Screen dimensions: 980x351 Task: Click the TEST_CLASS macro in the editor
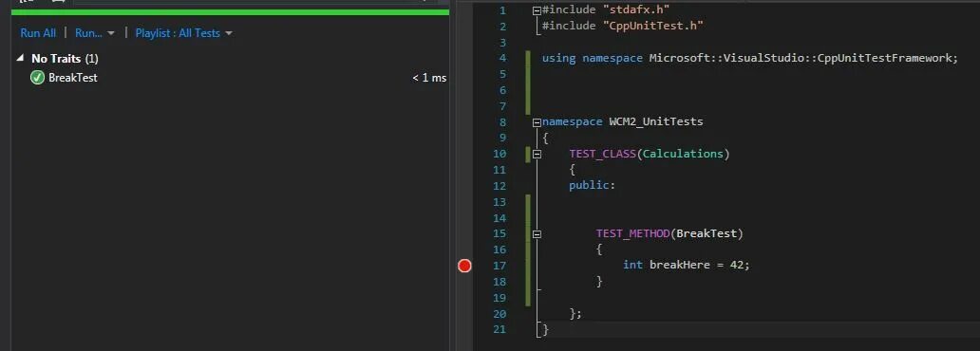point(602,154)
